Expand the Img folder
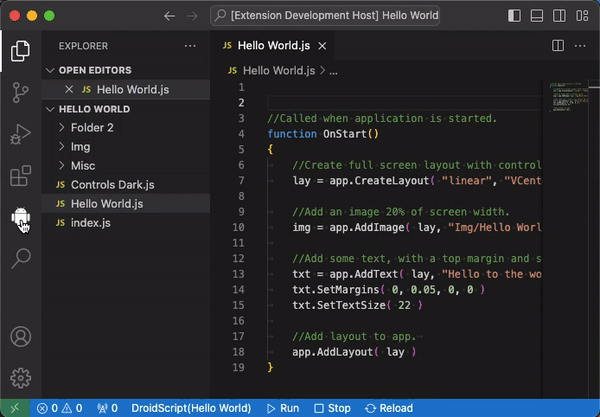 click(x=126, y=147)
